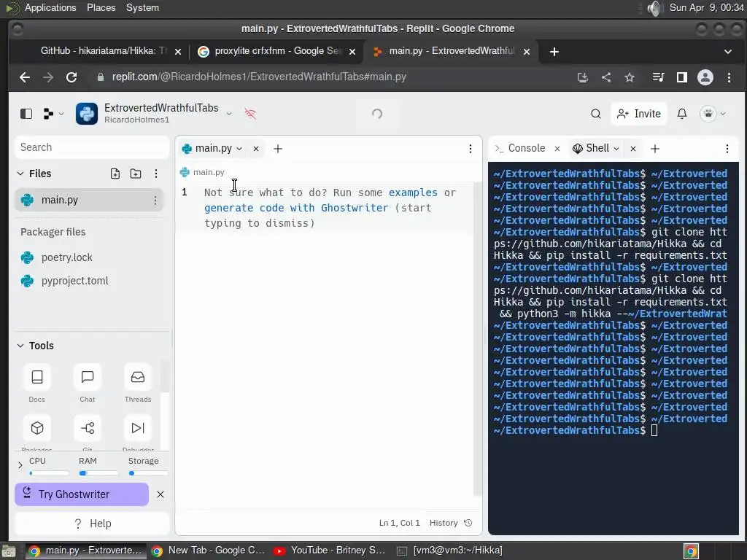
Task: Open the user avatar account menu
Action: pyautogui.click(x=712, y=114)
